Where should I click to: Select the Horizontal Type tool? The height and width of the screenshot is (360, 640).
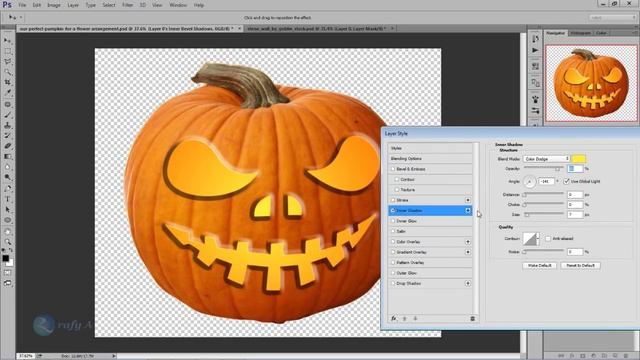tap(7, 199)
